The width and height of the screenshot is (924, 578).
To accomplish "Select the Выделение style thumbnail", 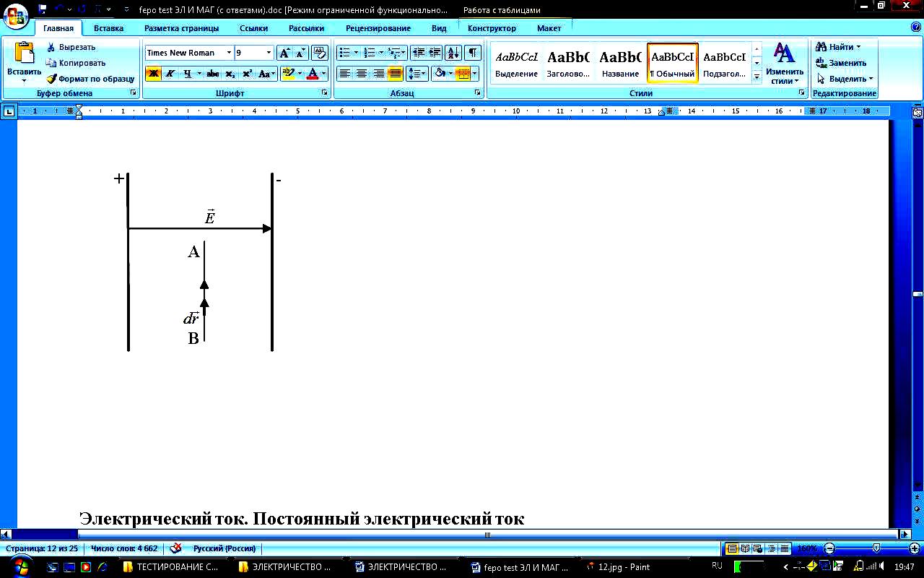I will [x=516, y=64].
